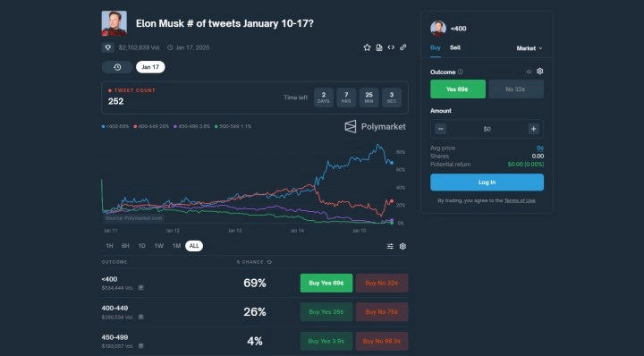Select the Jan 17 date tab
The image size is (644, 356).
[150, 67]
